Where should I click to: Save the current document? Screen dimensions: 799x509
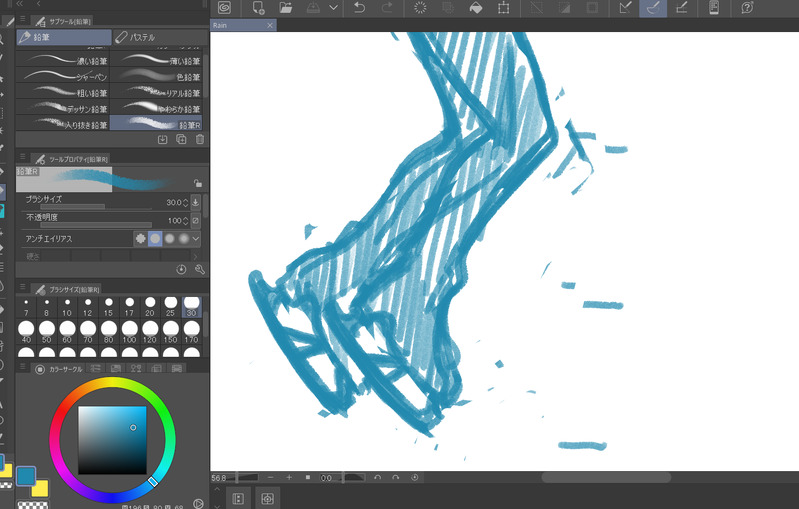pyautogui.click(x=313, y=8)
